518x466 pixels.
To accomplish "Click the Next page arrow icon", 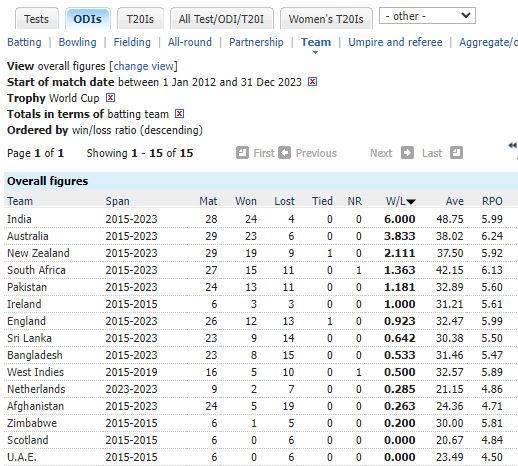I will tap(407, 153).
